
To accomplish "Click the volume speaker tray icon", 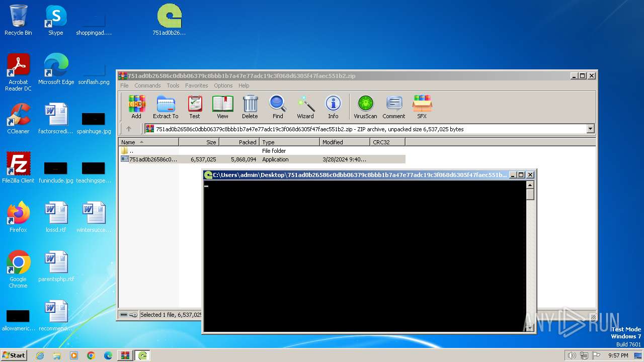I will pyautogui.click(x=572, y=355).
